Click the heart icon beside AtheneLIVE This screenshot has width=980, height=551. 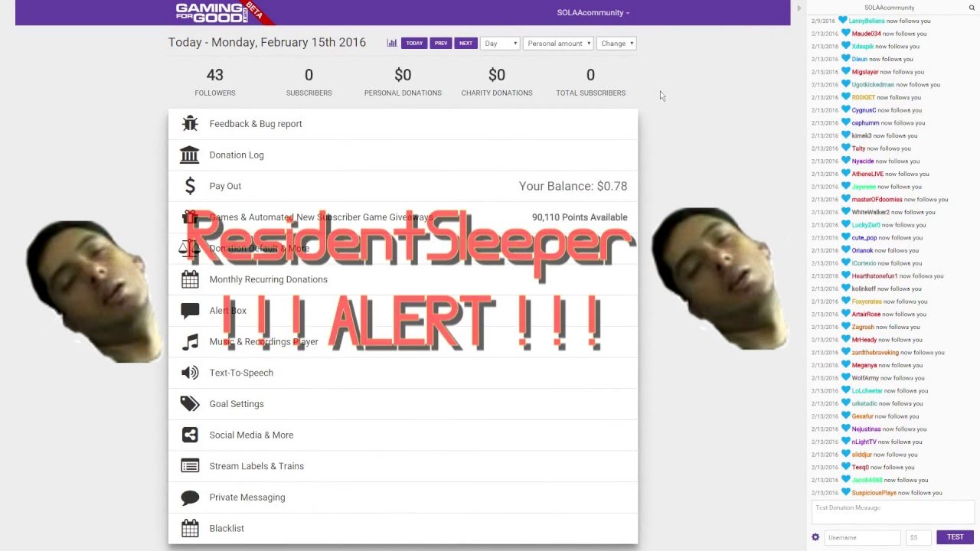tap(846, 174)
